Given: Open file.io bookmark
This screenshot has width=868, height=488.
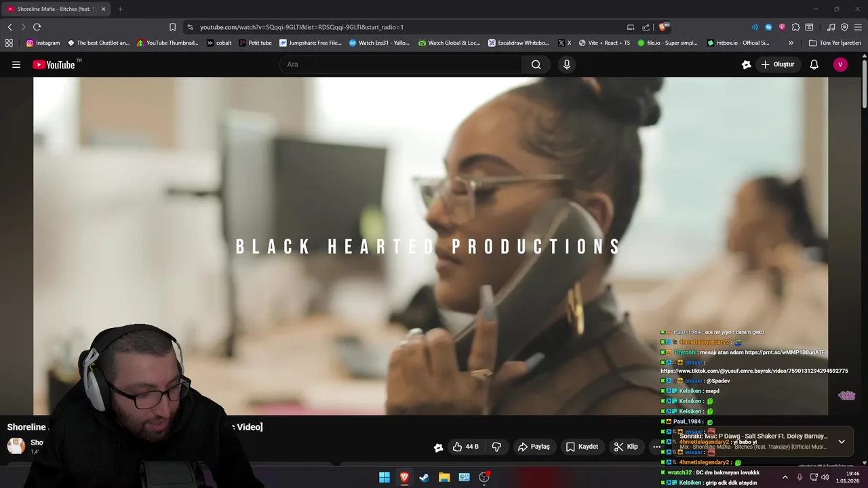Looking at the screenshot, I should pos(667,43).
